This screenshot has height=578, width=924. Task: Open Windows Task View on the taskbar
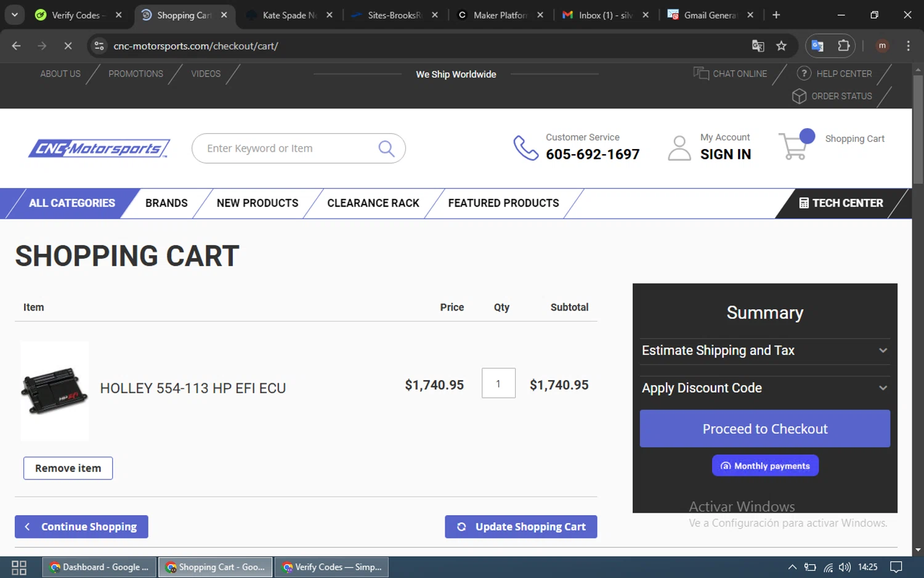(x=19, y=568)
